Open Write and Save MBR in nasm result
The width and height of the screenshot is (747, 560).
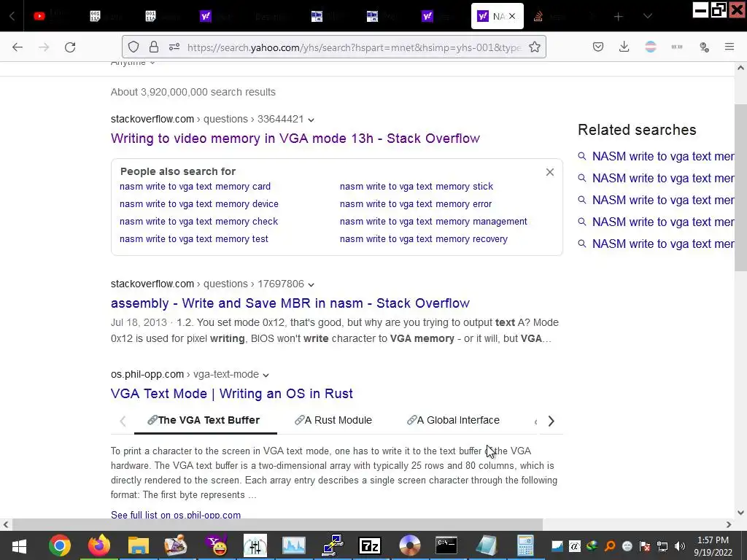(x=290, y=303)
